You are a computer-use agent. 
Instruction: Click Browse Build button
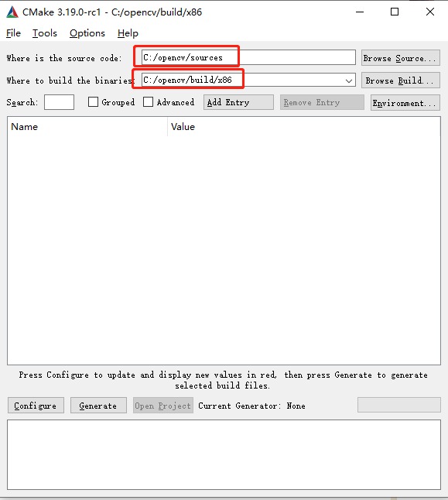401,80
